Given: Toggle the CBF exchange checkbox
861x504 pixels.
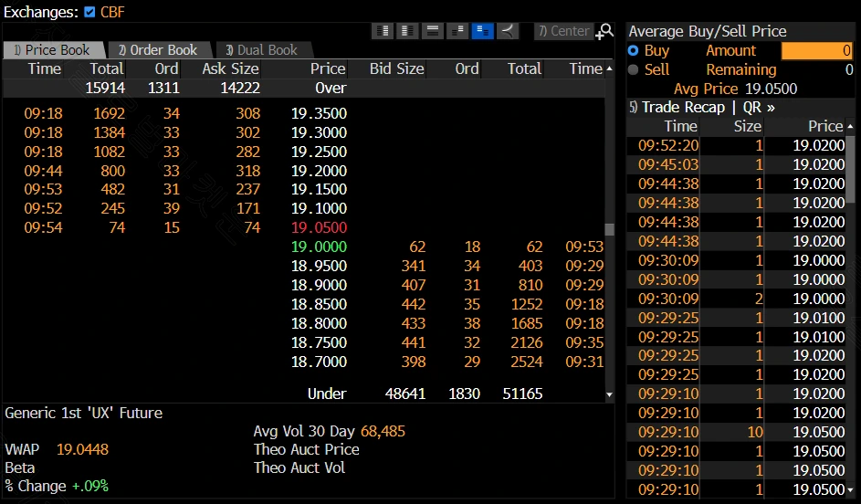Looking at the screenshot, I should [89, 12].
